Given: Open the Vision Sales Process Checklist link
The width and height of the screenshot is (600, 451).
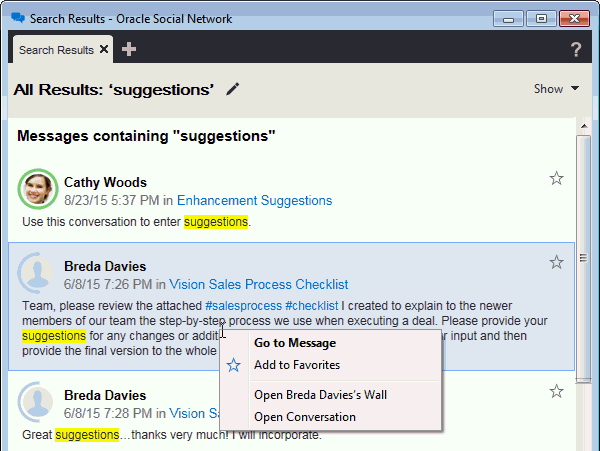Looking at the screenshot, I should pyautogui.click(x=258, y=285).
